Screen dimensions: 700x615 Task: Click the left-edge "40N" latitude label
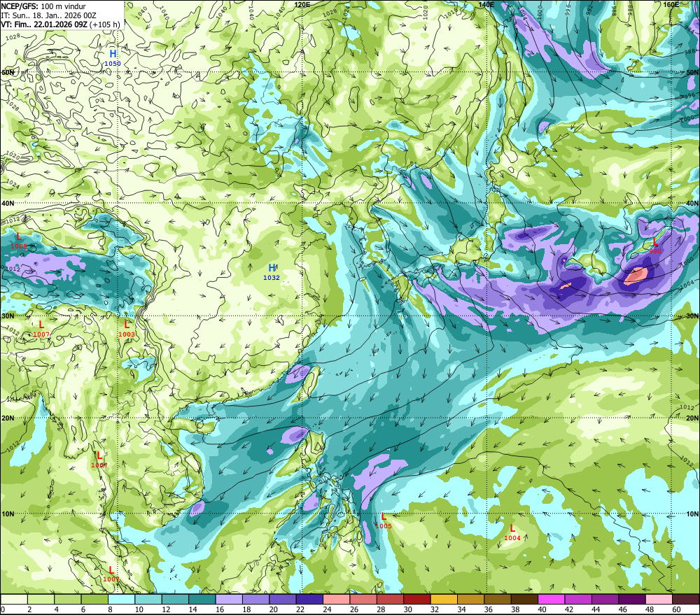8,203
